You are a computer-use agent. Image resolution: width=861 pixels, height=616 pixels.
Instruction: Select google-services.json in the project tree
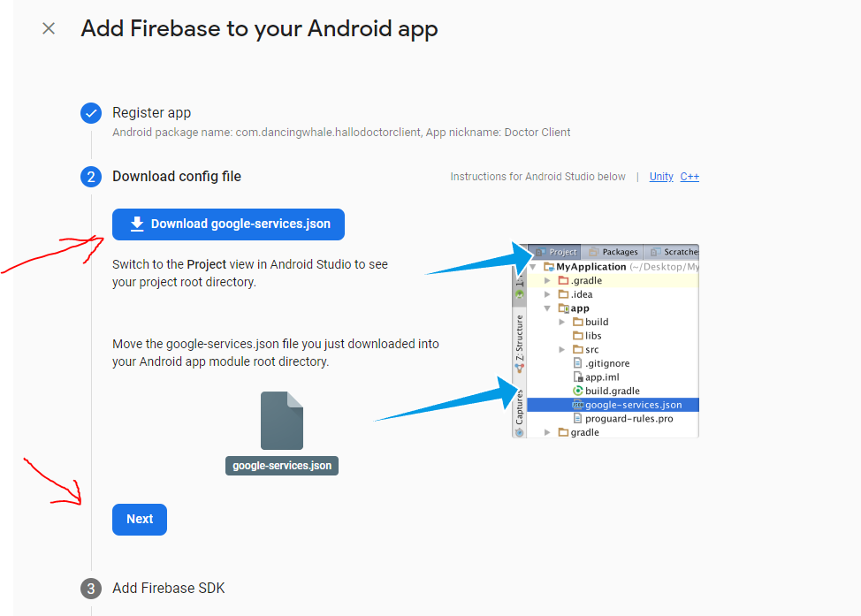(x=632, y=405)
